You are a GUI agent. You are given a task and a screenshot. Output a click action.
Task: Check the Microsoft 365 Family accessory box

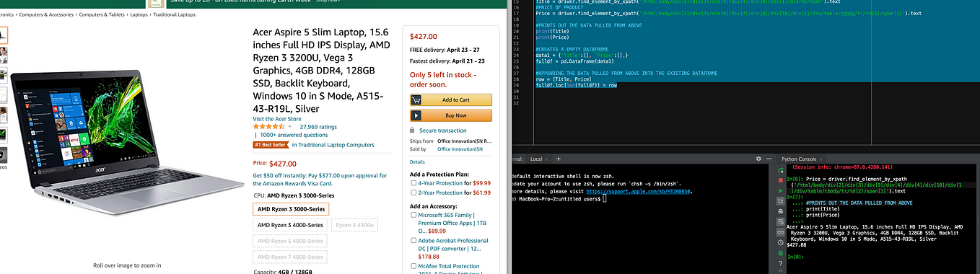413,215
